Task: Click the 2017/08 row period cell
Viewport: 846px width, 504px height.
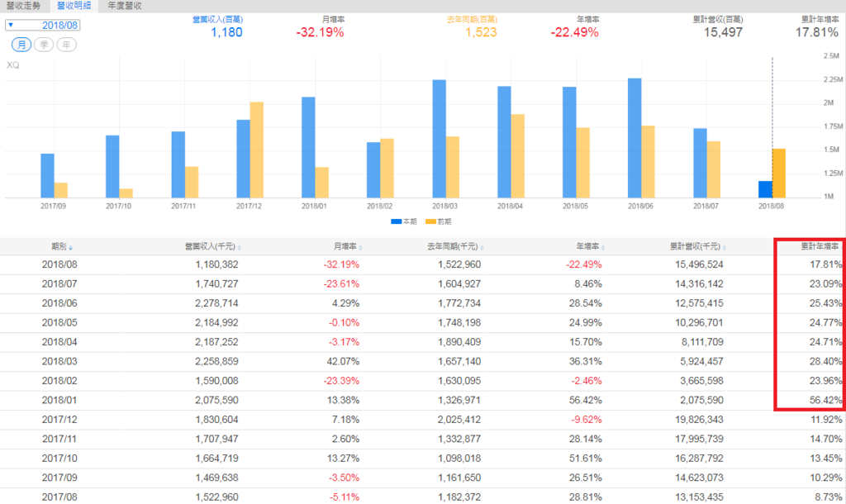Action: pyautogui.click(x=59, y=497)
